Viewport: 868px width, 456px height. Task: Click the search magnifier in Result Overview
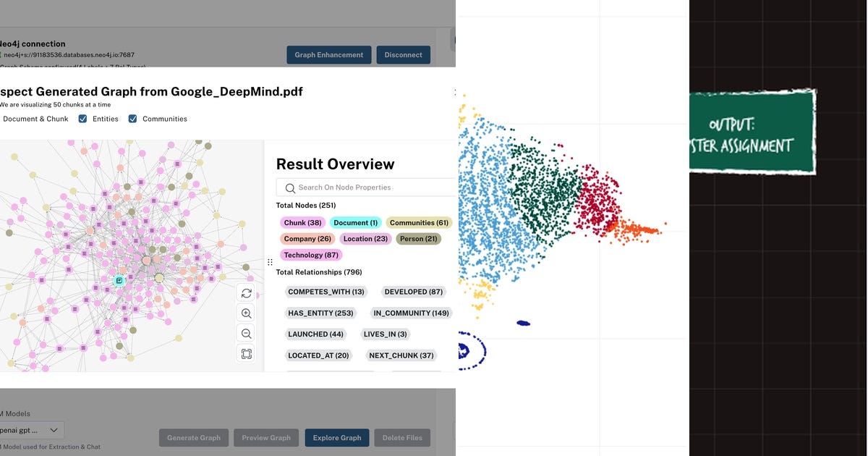289,187
